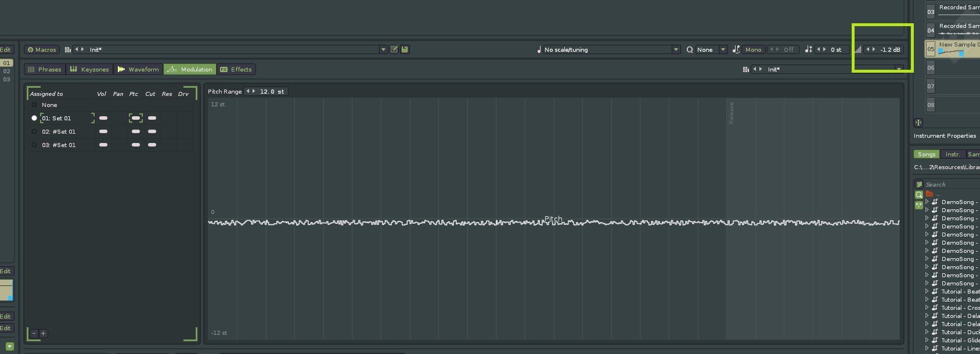980x354 pixels.
Task: Open the Effects tab
Action: pos(236,69)
